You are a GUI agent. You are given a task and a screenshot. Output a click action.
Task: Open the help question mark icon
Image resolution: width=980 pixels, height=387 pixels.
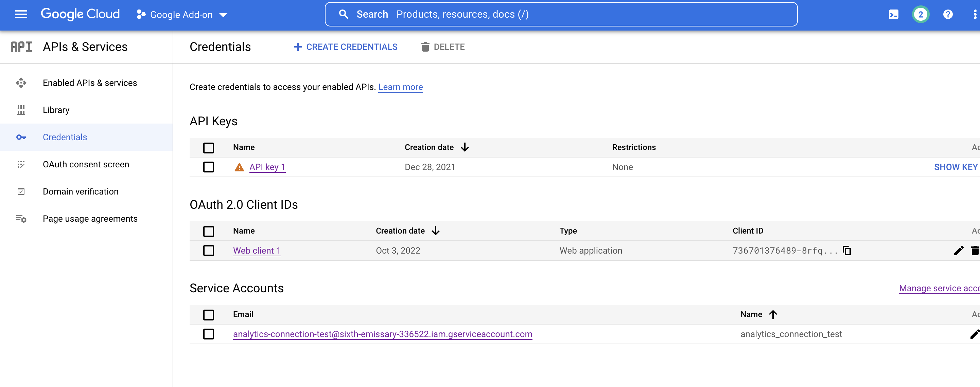[x=948, y=15]
